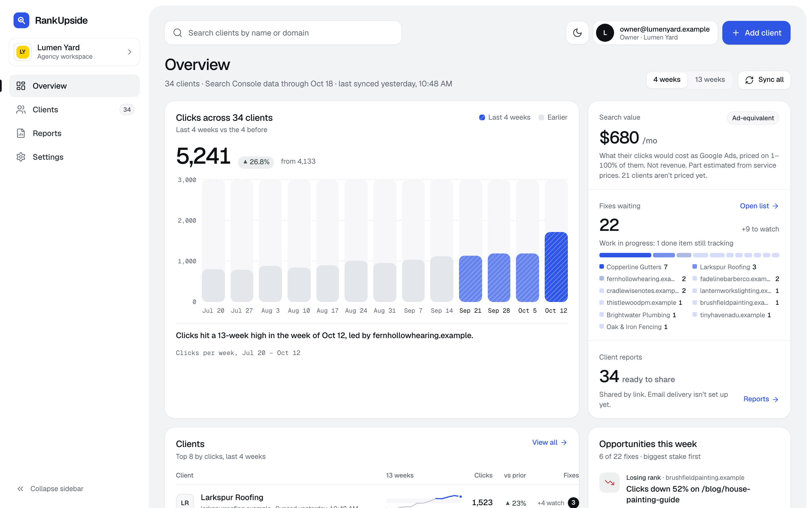
Task: Click the Add client button
Action: coord(756,33)
